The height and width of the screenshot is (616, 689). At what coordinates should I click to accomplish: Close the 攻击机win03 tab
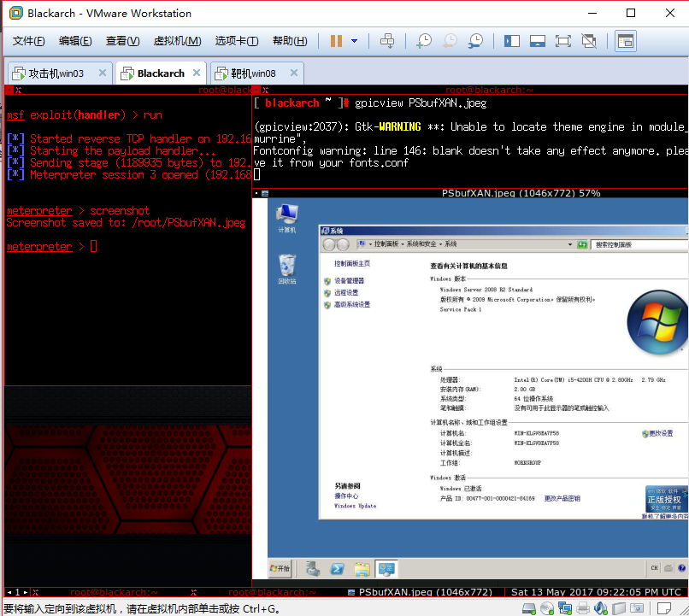pyautogui.click(x=103, y=73)
